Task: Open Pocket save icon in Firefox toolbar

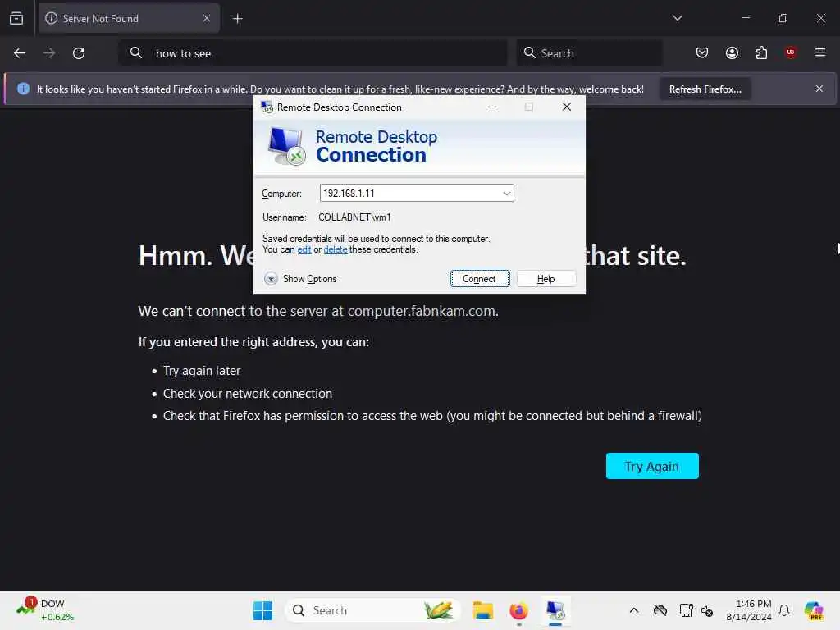Action: click(x=702, y=52)
